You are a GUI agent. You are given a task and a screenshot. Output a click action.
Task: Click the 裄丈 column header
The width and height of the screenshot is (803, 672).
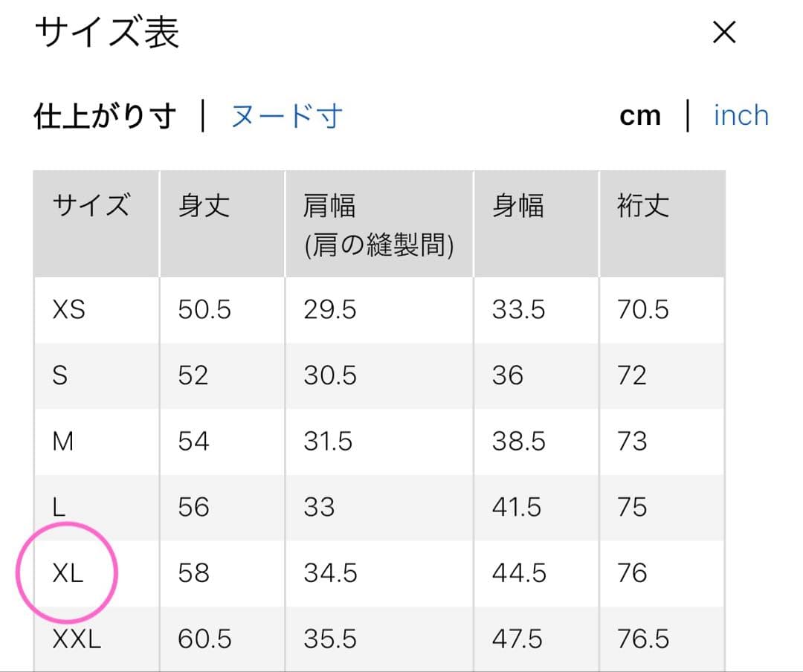tap(643, 206)
